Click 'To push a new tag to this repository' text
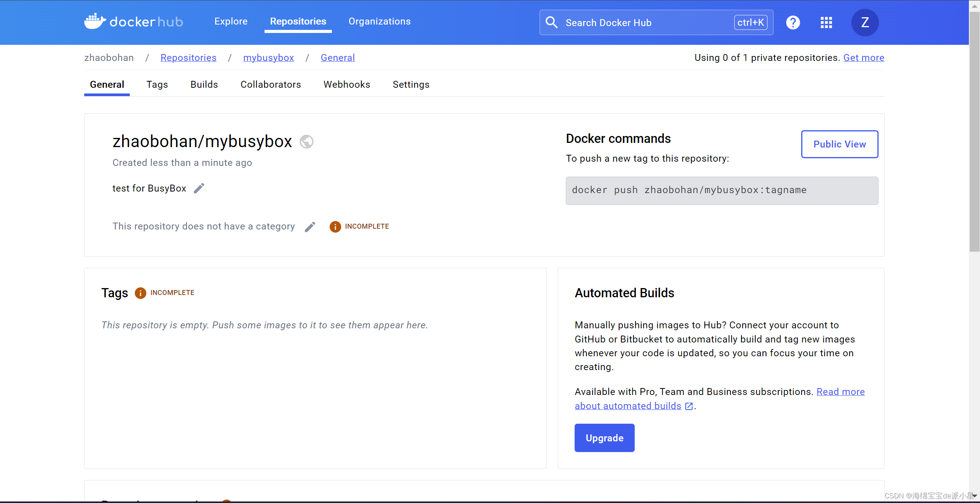980x503 pixels. (647, 159)
